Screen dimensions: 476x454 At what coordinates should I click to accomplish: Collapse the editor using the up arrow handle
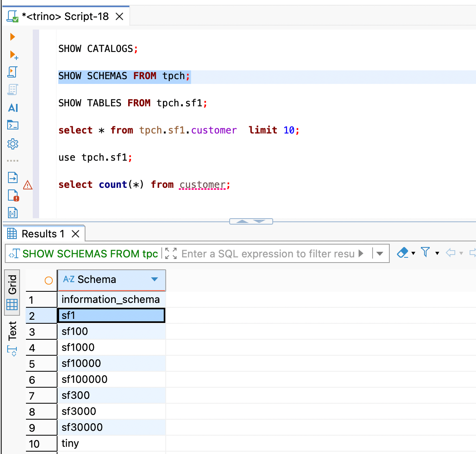[242, 221]
